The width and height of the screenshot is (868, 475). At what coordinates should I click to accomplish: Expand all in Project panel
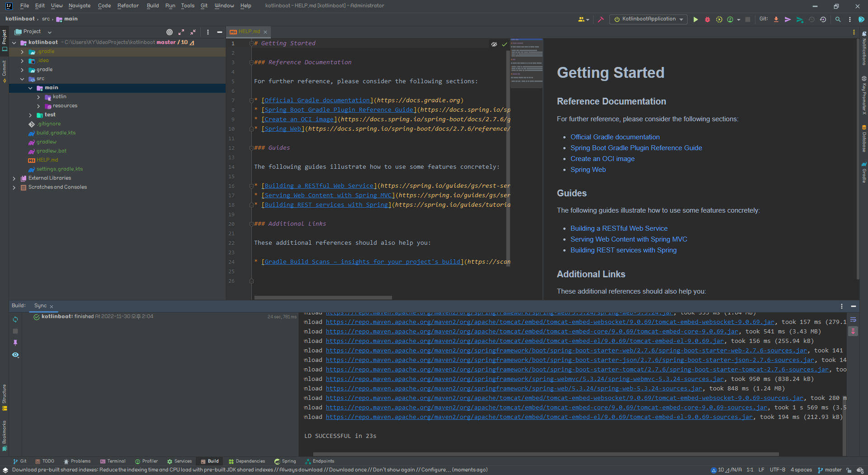pos(181,32)
